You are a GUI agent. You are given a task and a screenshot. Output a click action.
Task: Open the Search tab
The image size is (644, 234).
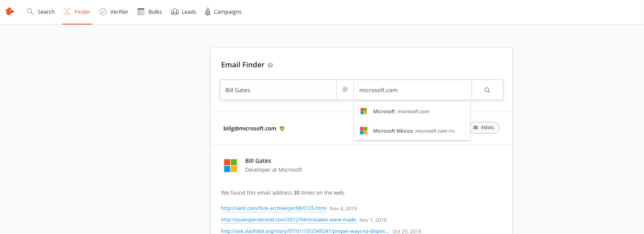[41, 12]
